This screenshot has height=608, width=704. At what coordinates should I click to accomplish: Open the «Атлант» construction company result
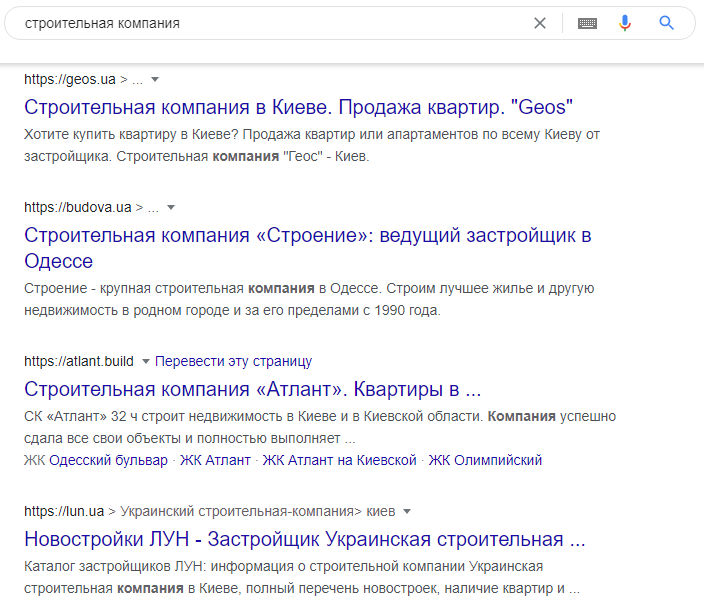coord(252,389)
